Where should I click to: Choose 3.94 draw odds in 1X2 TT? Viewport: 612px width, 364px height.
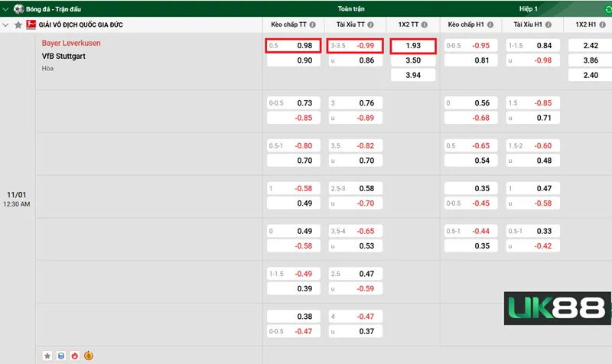click(x=413, y=75)
